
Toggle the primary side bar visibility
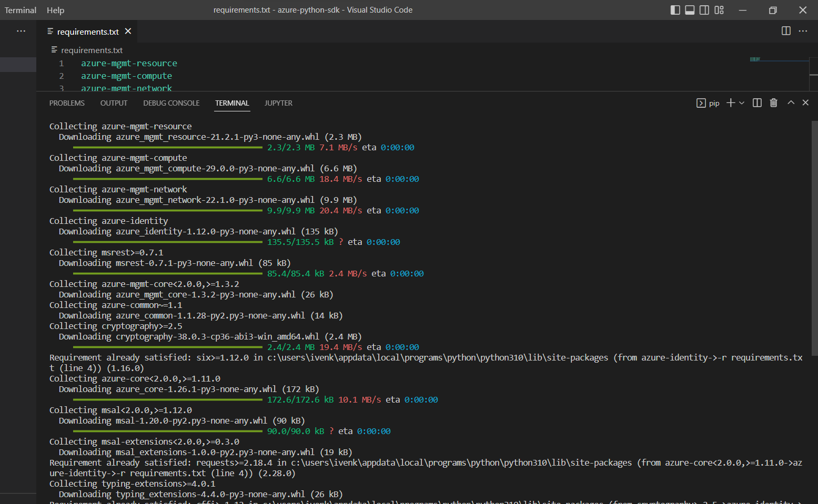tap(675, 10)
